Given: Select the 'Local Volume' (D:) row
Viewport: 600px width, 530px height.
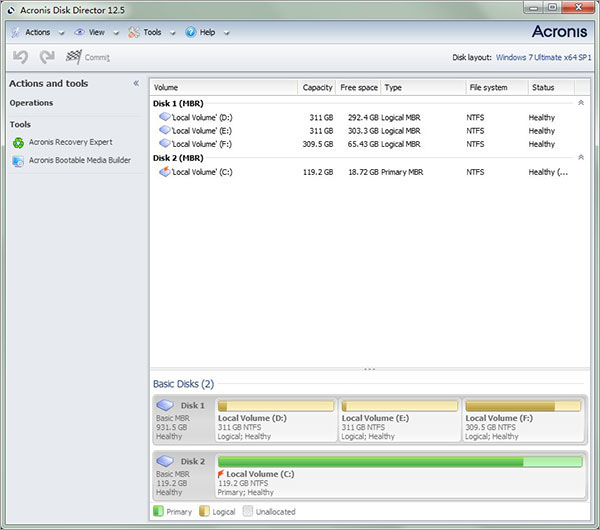Looking at the screenshot, I should coord(369,117).
